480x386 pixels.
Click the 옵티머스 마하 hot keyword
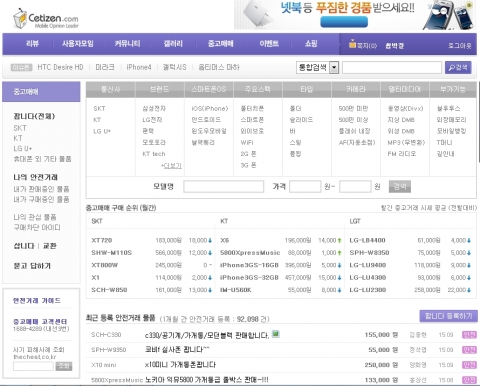pos(219,67)
